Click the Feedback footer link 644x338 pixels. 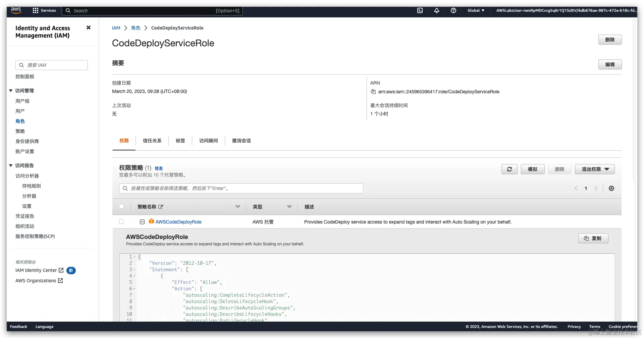coord(18,327)
